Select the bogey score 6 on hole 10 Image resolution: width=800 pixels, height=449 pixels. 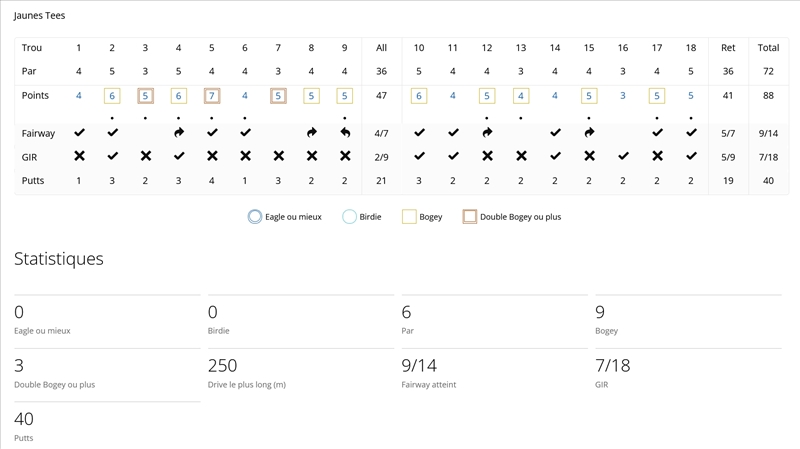tap(419, 96)
